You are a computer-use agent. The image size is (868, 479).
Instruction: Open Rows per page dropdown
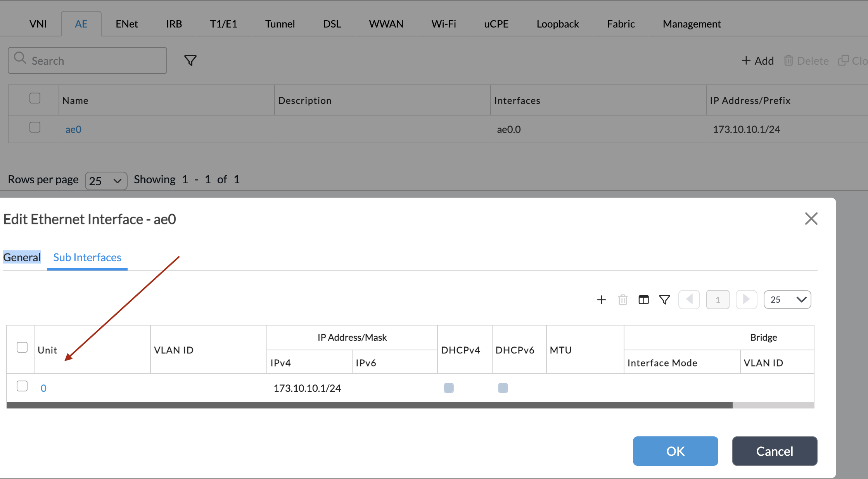tap(106, 181)
